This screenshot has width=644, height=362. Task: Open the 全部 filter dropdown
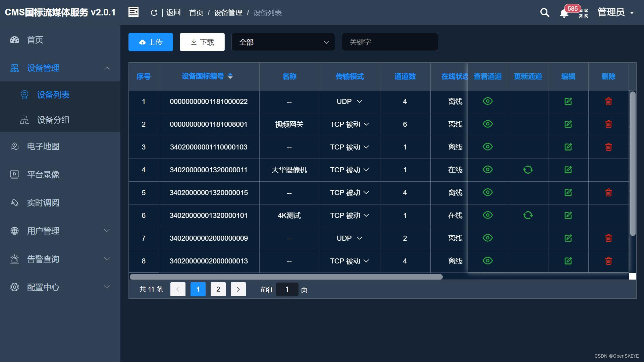pos(283,42)
